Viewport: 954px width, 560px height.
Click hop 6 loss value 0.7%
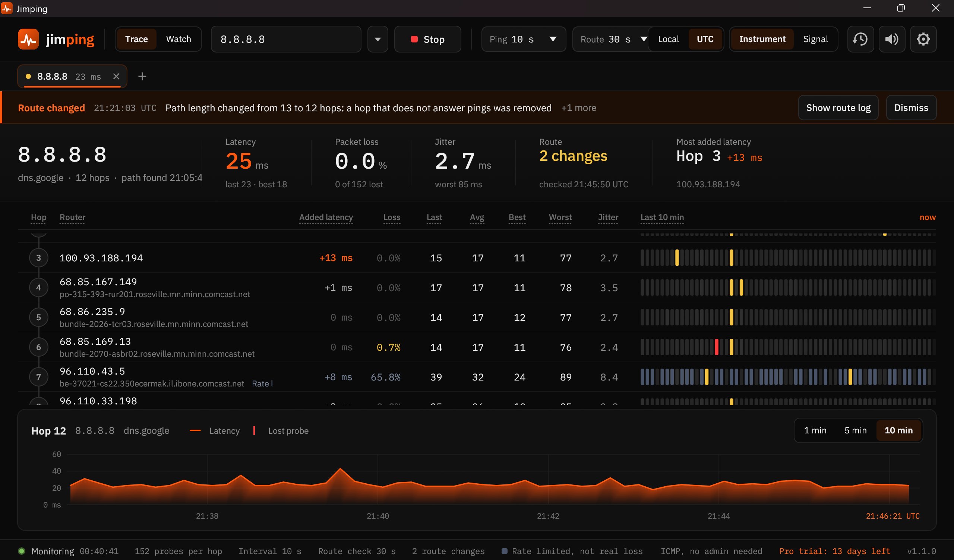coord(388,347)
